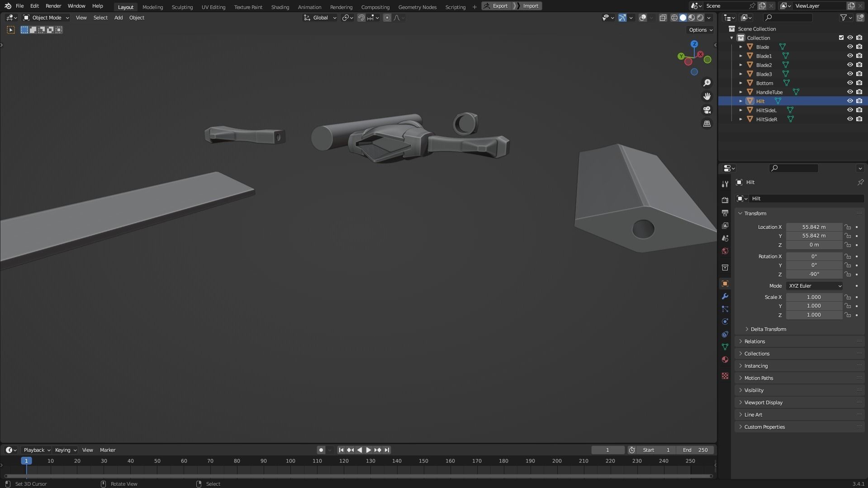Open the File menu
The height and width of the screenshot is (488, 868).
pos(19,6)
